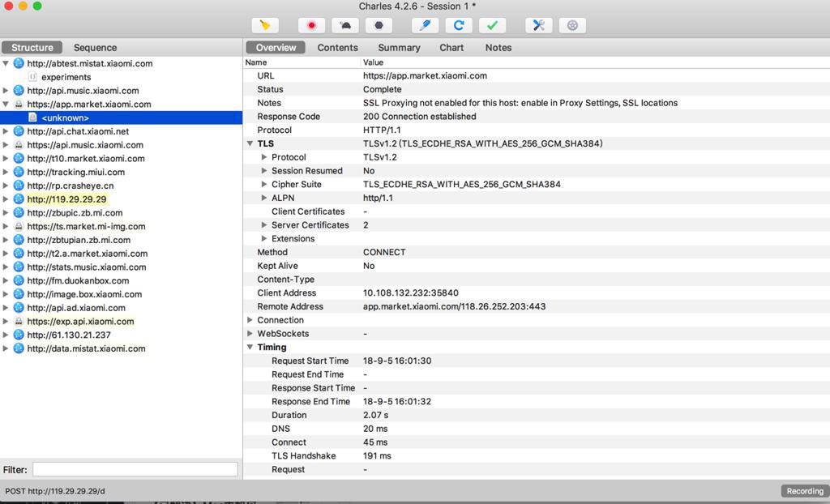This screenshot has height=504, width=830.
Task: Select the Method value CONNECT
Action: [384, 253]
